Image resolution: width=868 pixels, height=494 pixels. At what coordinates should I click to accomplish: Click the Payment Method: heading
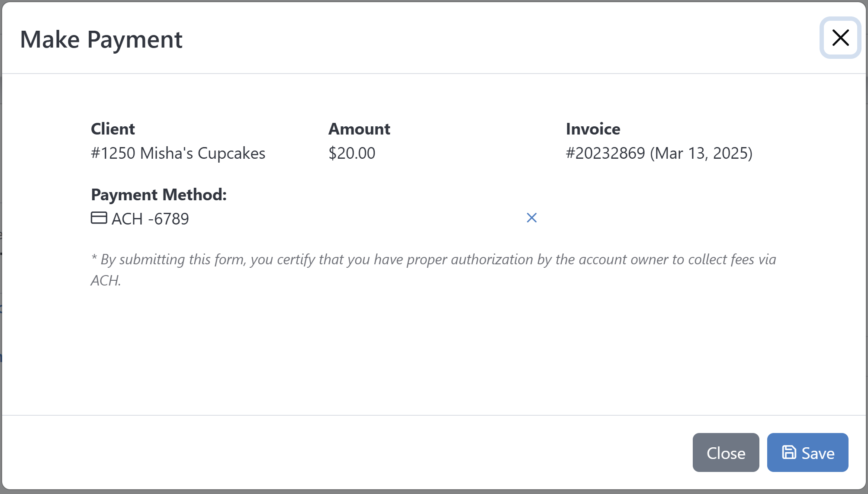[x=158, y=194]
